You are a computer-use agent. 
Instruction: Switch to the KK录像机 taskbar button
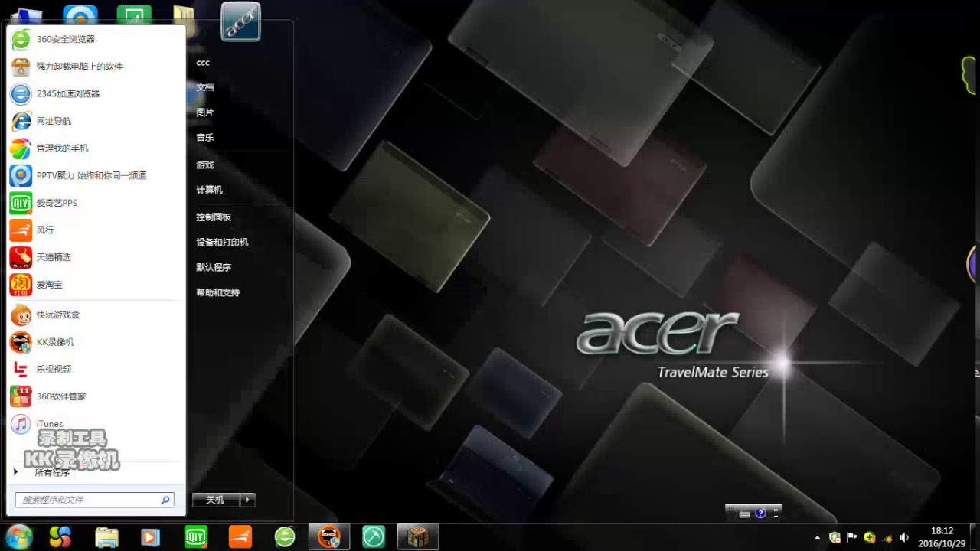click(329, 537)
